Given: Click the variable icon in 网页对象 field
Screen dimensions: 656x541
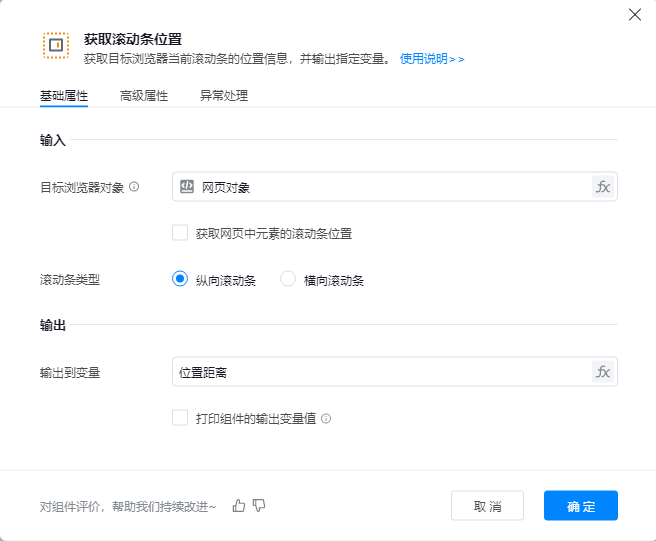Looking at the screenshot, I should (x=187, y=187).
